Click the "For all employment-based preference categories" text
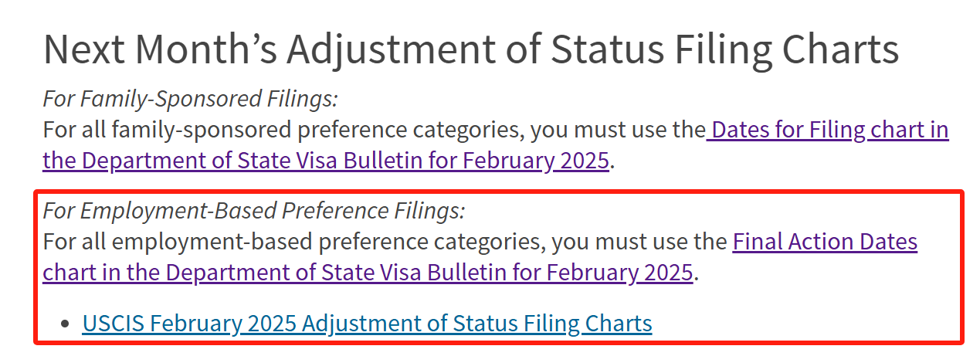Viewport: 980px width, 356px height. click(x=293, y=242)
